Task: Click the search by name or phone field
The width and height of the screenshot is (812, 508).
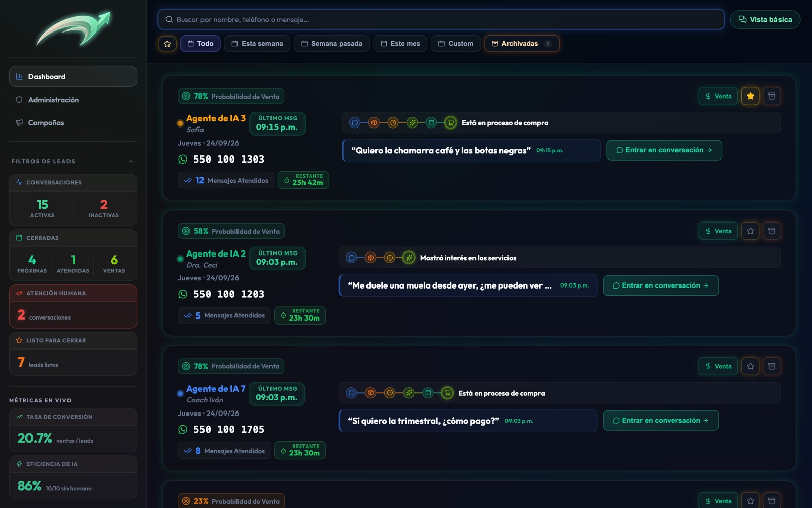Action: 441,20
